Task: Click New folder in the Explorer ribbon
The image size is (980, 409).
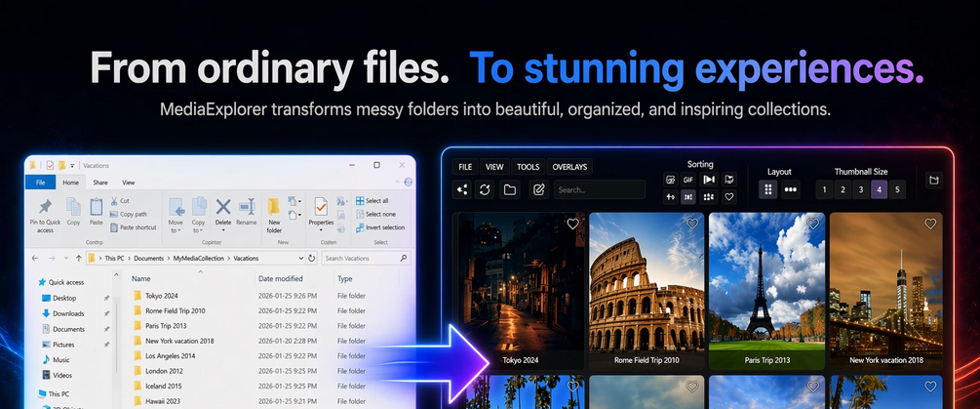Action: pos(274,215)
